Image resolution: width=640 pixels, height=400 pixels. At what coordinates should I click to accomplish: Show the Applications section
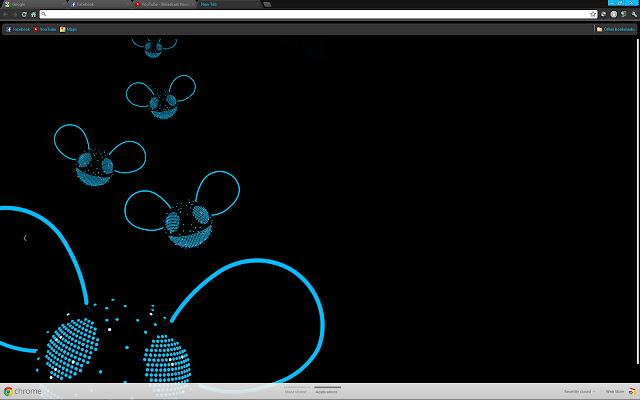pos(327,391)
